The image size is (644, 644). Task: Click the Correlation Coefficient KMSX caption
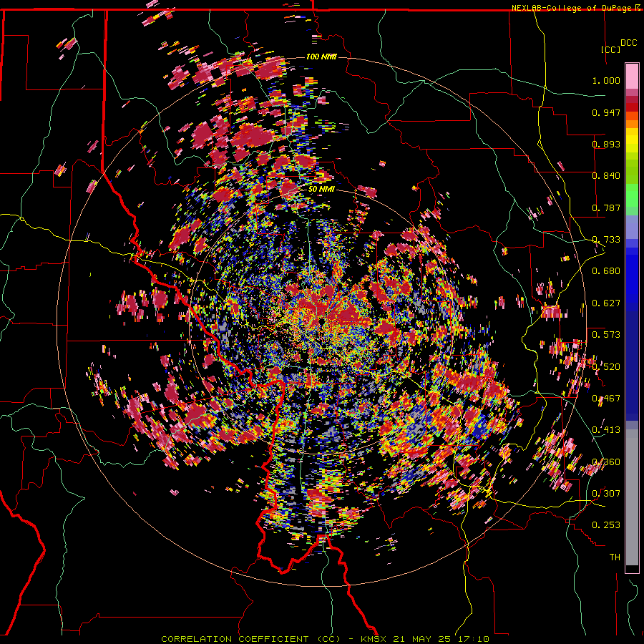point(325,639)
